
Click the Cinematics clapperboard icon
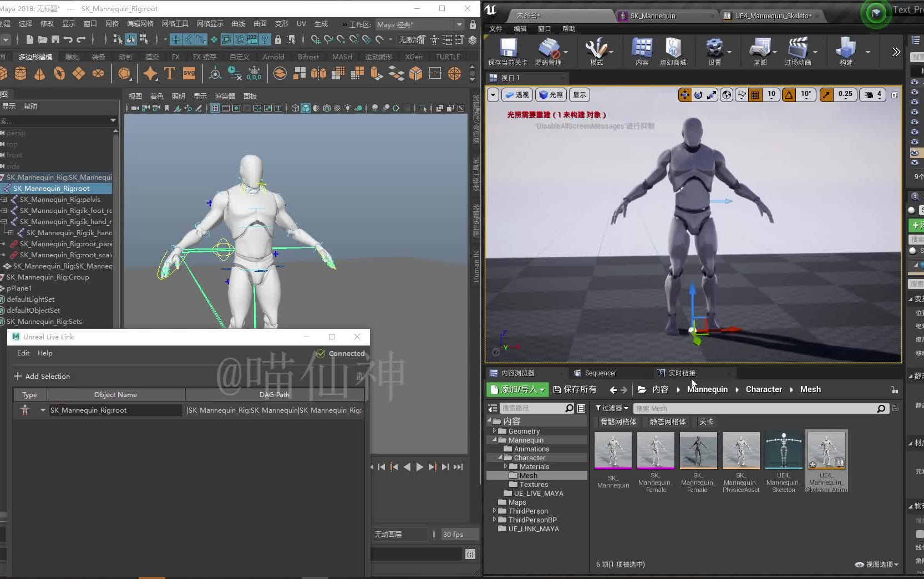point(798,49)
